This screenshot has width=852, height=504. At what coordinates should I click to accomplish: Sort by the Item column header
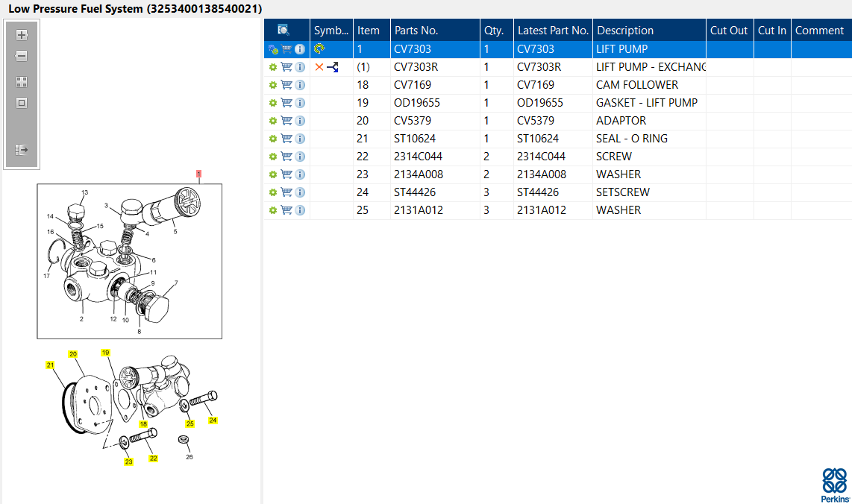372,31
